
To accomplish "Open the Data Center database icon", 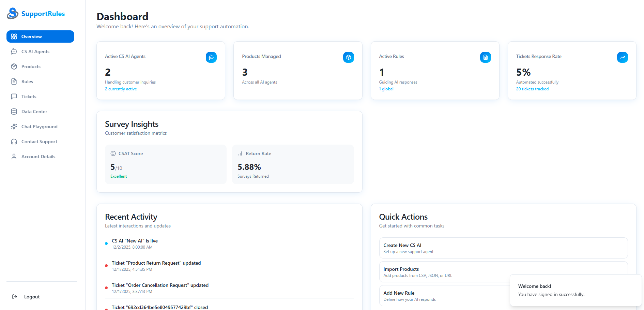I will pos(14,111).
